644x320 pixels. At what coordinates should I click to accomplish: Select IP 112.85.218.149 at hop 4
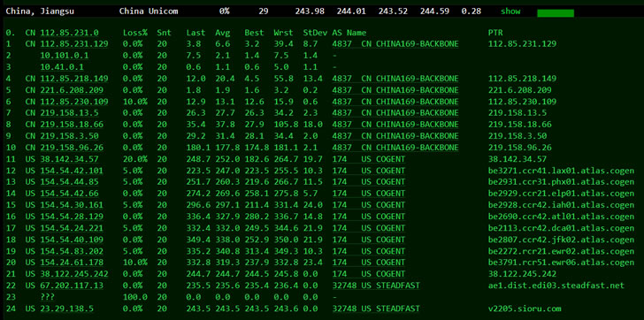coord(74,79)
